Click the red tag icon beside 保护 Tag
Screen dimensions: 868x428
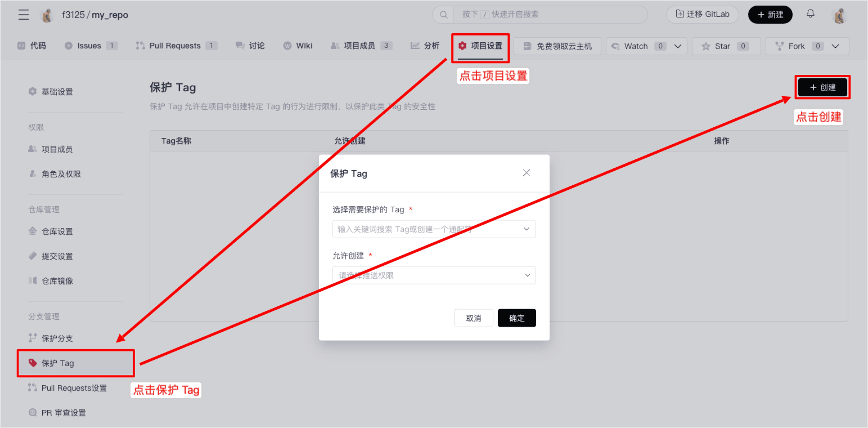click(33, 363)
